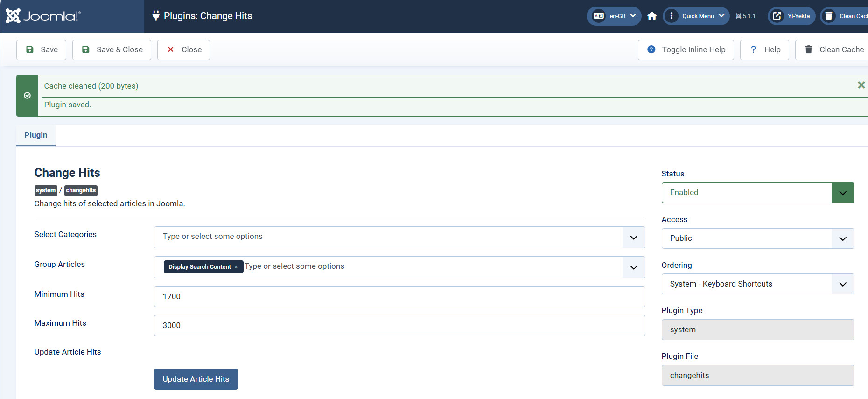
Task: Click Save & Close button
Action: (112, 50)
